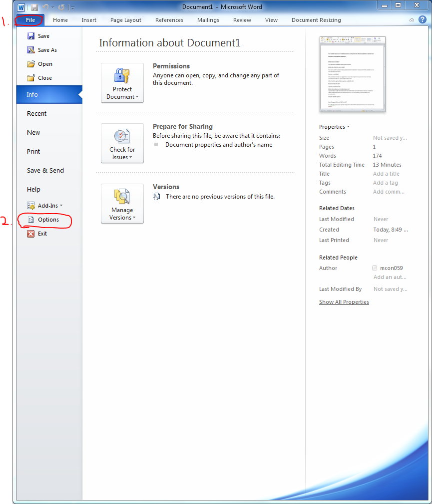Switch to the Home tab

click(x=60, y=20)
